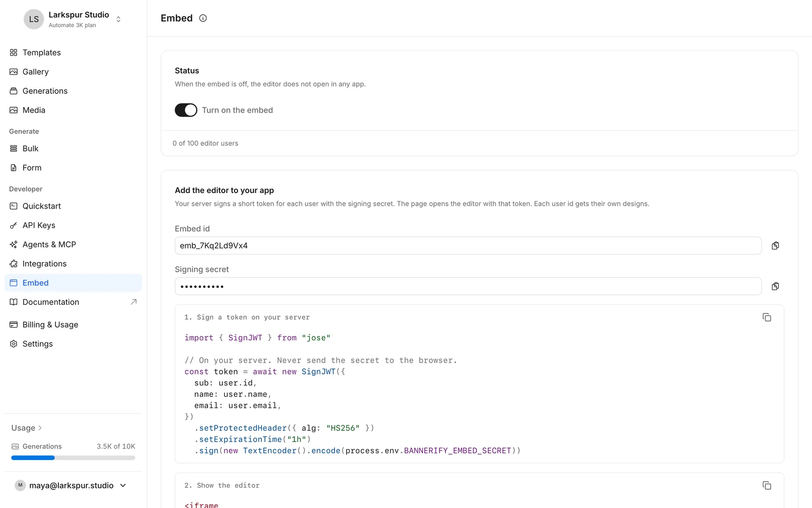Expand the maya@larkspur.studio account menu

point(71,486)
